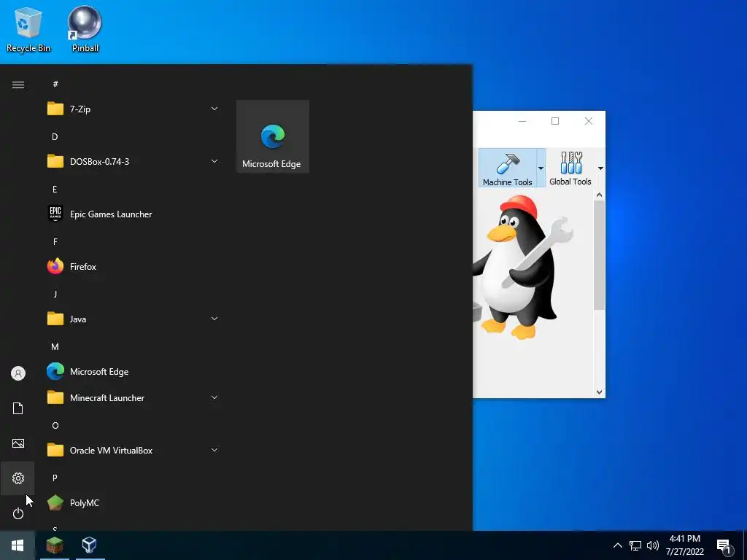
Task: Launch Firefox from the app list
Action: 133,266
